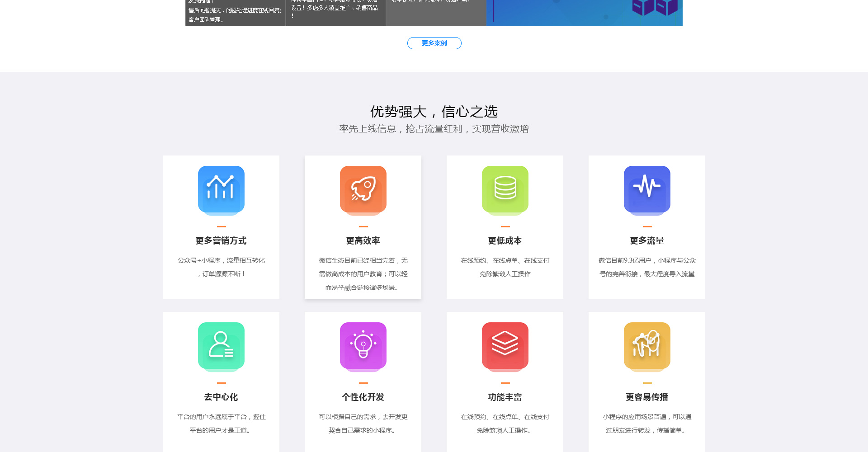Click the orange rocket icon

pos(363,189)
